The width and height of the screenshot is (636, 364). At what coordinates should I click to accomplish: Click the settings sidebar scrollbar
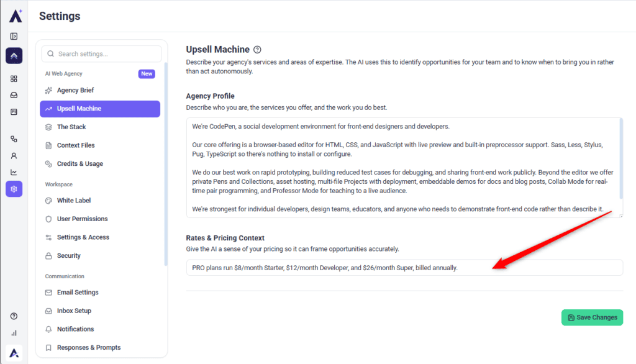[165, 165]
